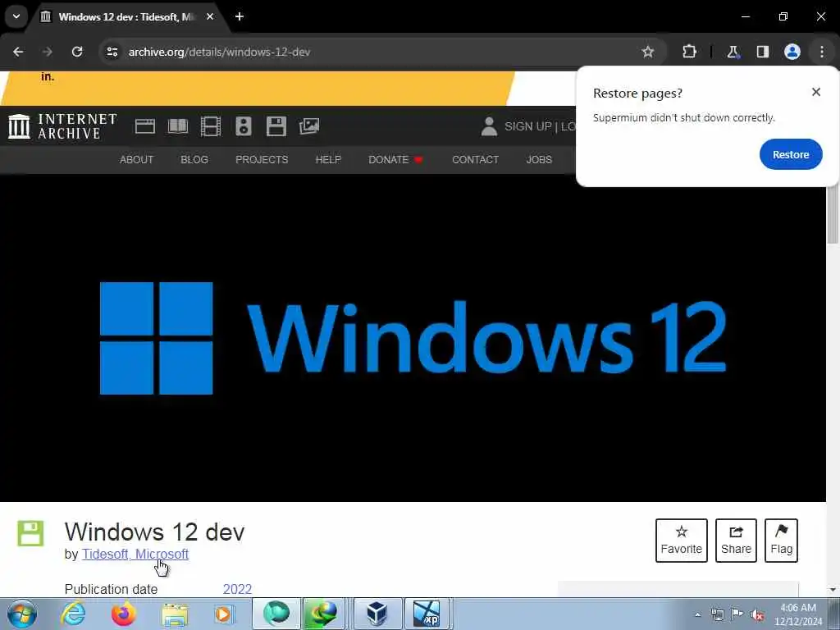Click the scrollbar down arrow
840x630 pixels.
point(833,590)
